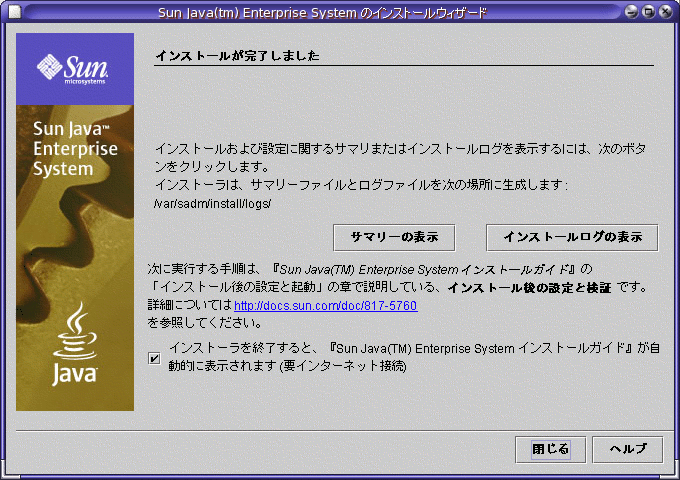Image resolution: width=680 pixels, height=480 pixels.
Task: Click the Sun Java Enterprise System banner text
Action: point(75,149)
